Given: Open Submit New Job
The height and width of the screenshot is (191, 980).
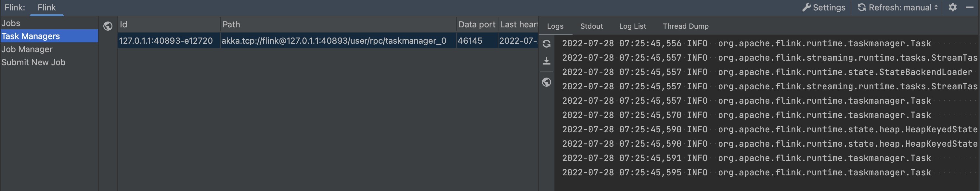Looking at the screenshot, I should 33,62.
